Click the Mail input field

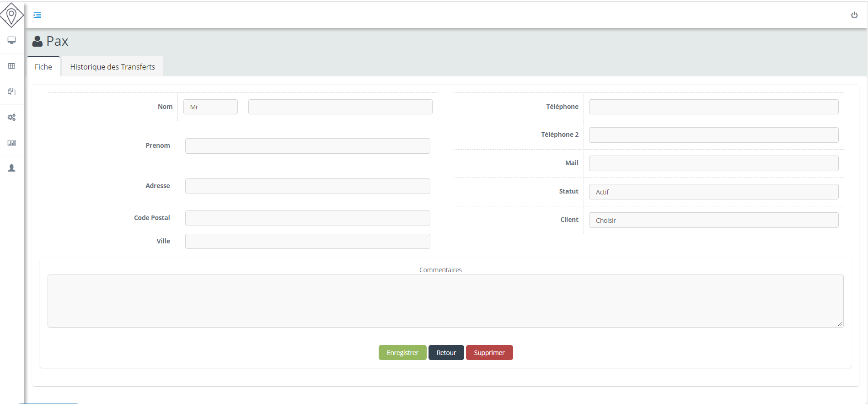click(x=713, y=163)
